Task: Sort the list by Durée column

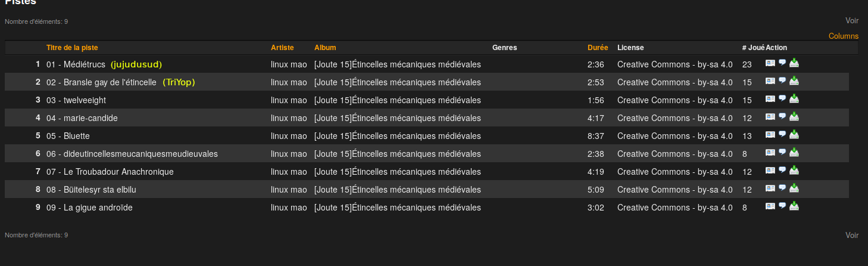Action: click(x=598, y=48)
